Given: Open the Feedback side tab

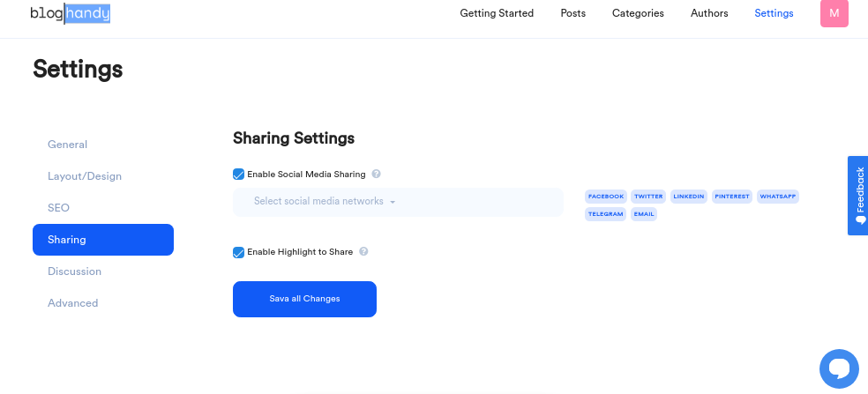Looking at the screenshot, I should pyautogui.click(x=857, y=195).
